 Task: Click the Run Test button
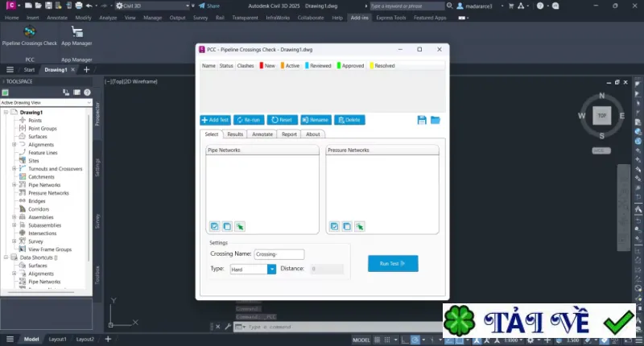(x=393, y=263)
